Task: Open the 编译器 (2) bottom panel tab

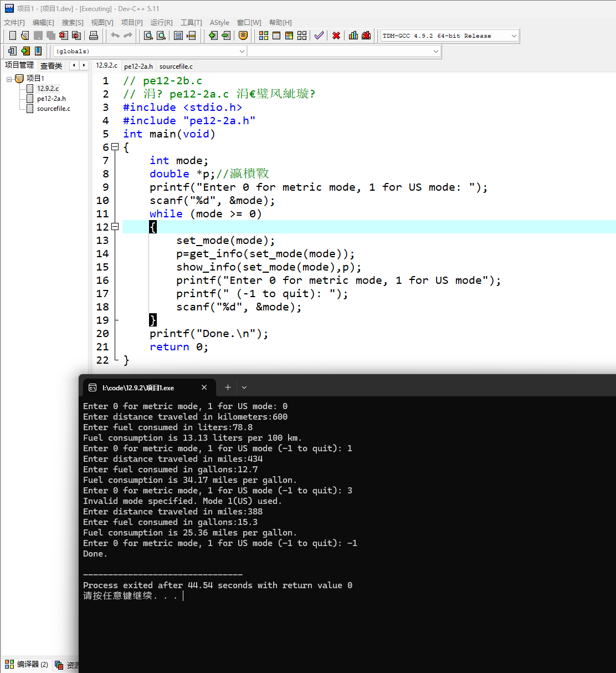Action: [x=27, y=664]
